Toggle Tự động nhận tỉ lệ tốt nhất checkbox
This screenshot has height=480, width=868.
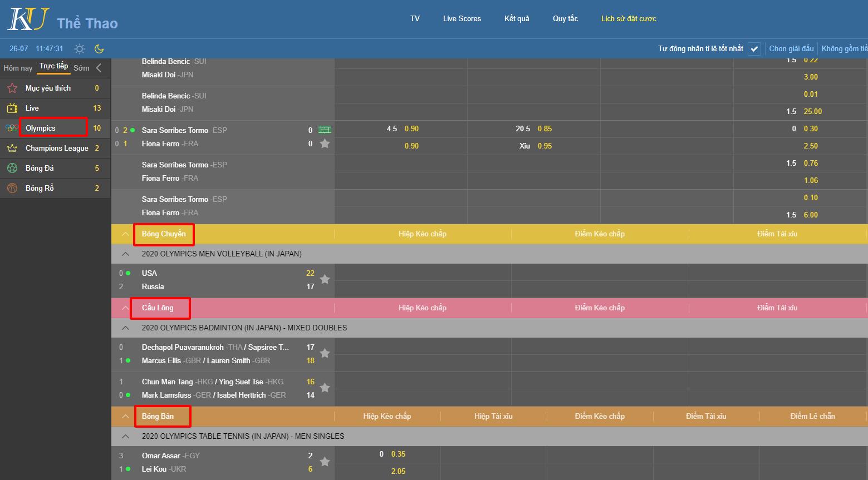(x=754, y=49)
